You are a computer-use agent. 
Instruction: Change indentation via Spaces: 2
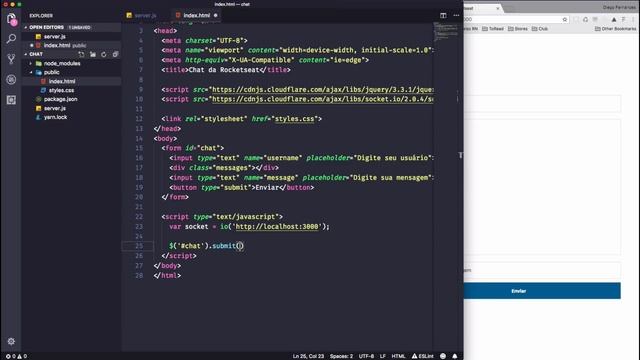(x=341, y=356)
